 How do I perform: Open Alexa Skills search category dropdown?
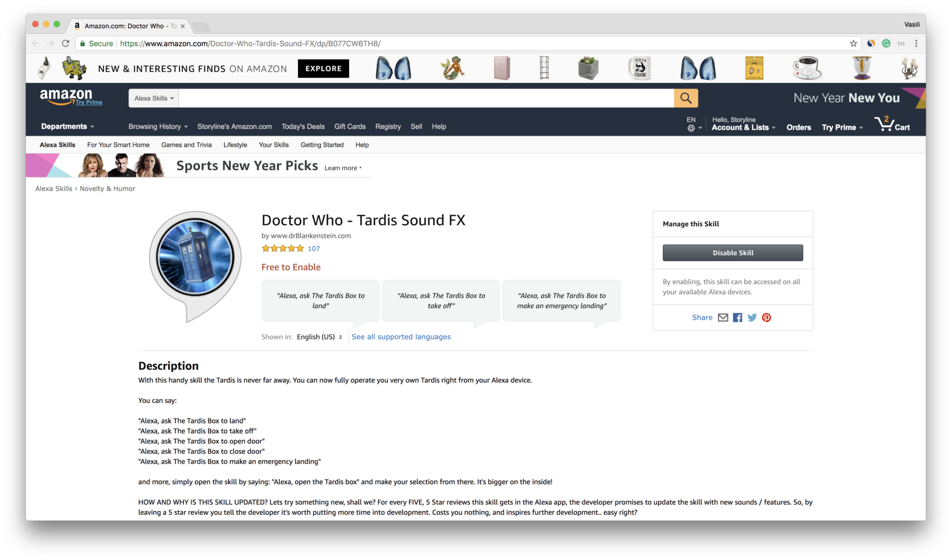154,98
